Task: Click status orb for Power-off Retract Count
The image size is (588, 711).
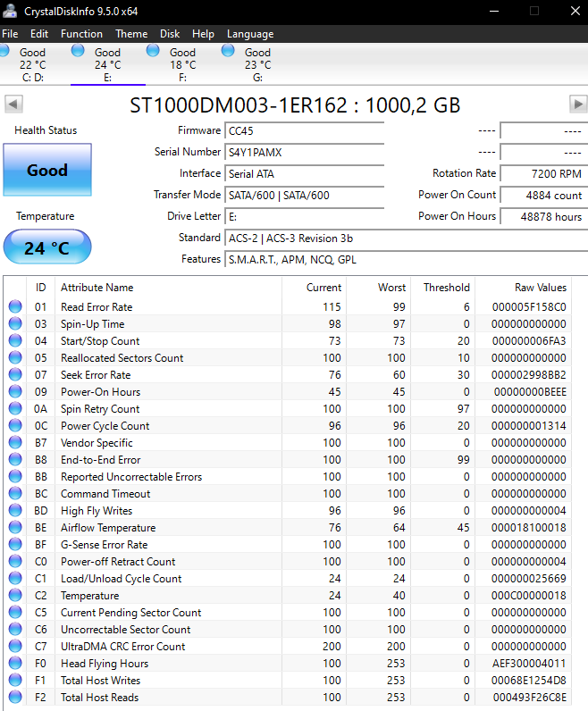Action: point(15,561)
